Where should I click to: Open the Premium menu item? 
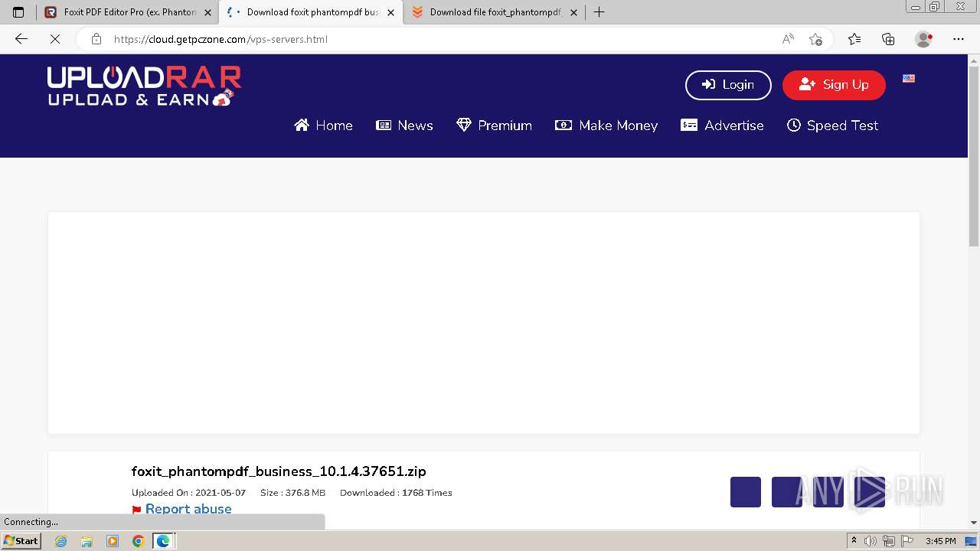(x=494, y=126)
